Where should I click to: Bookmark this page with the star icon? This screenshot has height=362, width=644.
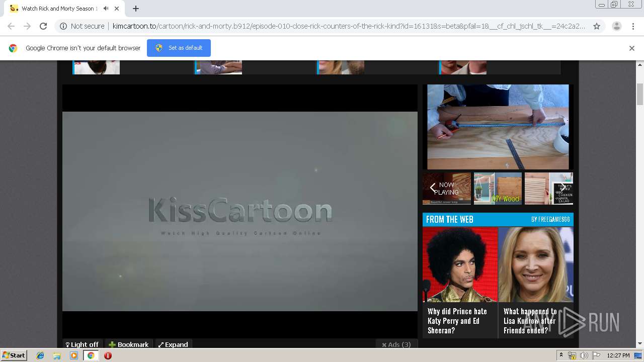pyautogui.click(x=597, y=26)
